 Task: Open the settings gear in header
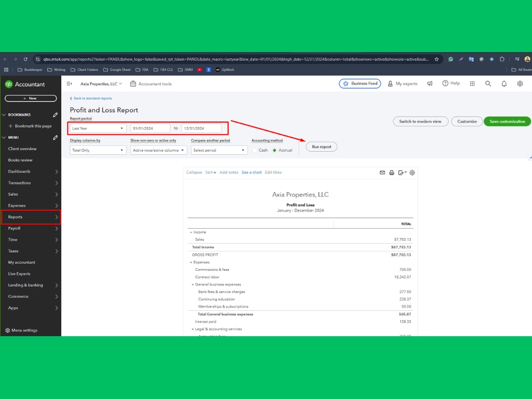pyautogui.click(x=520, y=84)
